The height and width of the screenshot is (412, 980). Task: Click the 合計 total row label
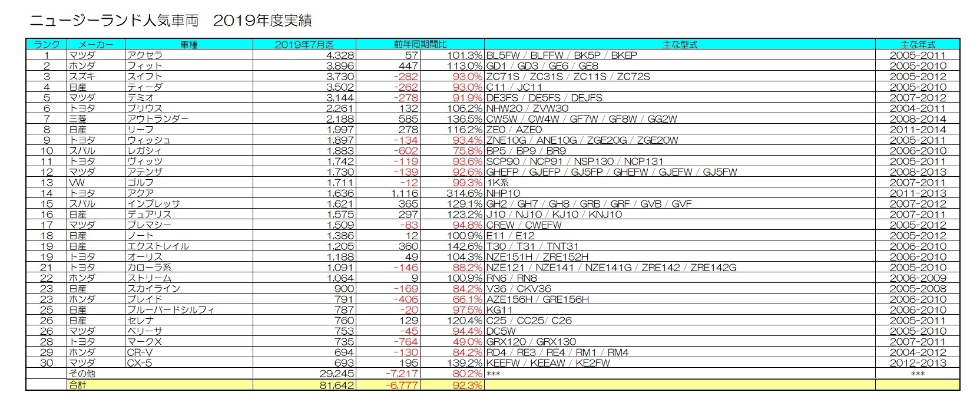77,384
